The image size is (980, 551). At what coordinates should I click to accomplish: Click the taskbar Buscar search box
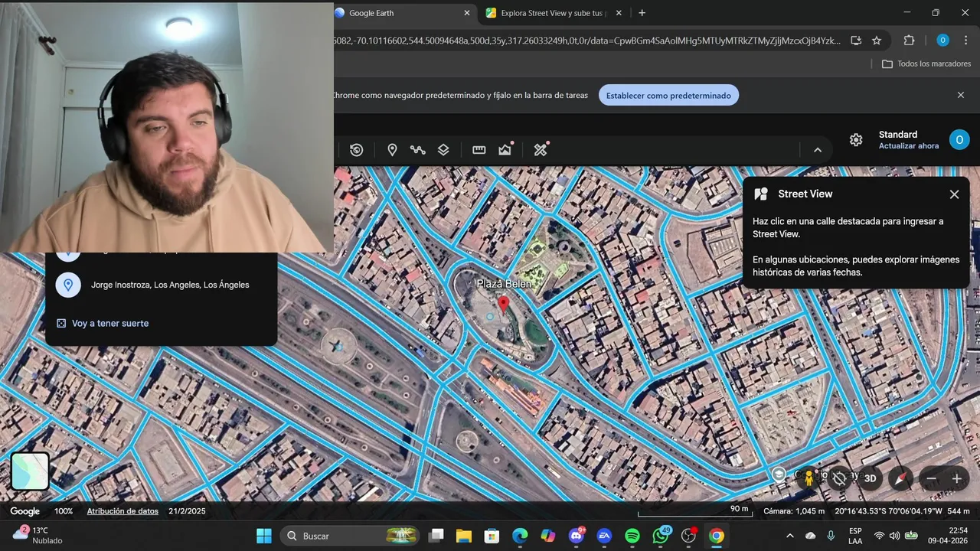[x=351, y=536]
